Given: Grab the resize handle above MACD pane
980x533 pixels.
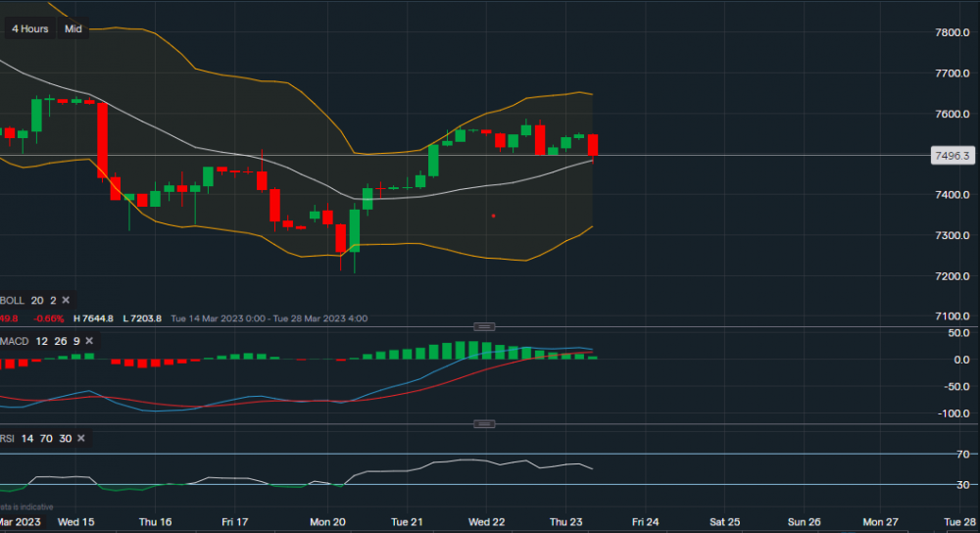Looking at the screenshot, I should click(x=483, y=326).
